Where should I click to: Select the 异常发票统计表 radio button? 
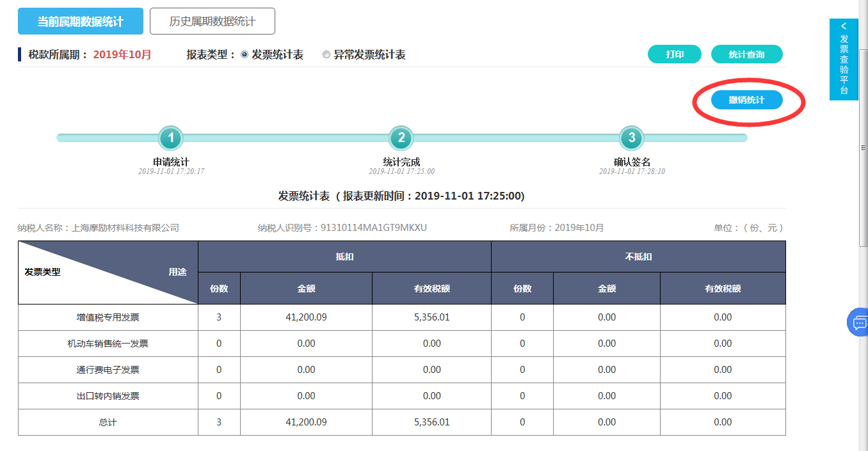(326, 55)
